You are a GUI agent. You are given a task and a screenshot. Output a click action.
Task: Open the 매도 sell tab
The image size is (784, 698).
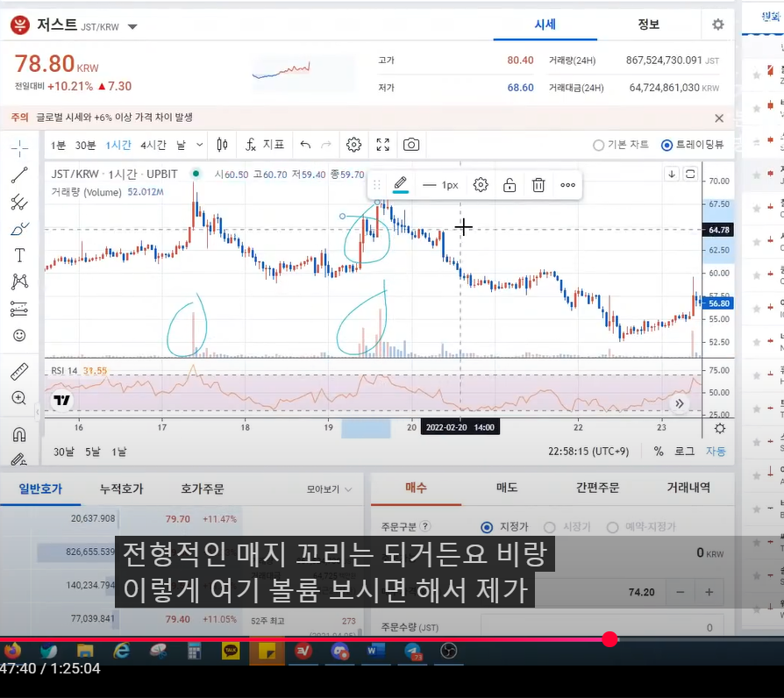(x=507, y=488)
